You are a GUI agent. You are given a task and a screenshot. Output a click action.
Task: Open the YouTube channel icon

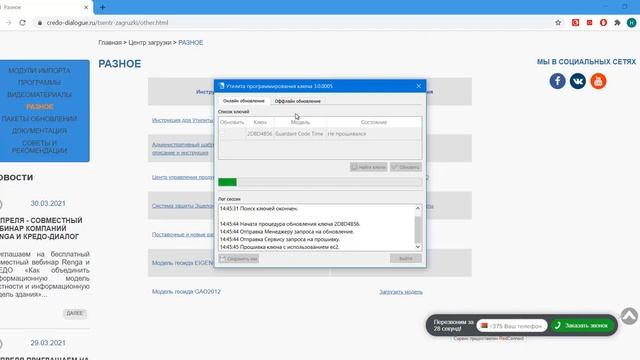pos(598,81)
